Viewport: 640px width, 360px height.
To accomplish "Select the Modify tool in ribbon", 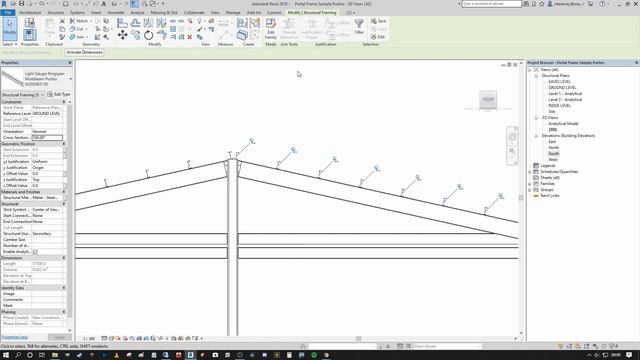I will (x=10, y=28).
